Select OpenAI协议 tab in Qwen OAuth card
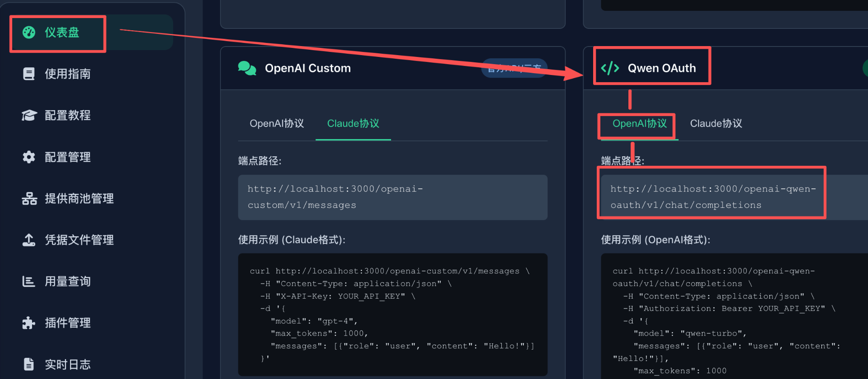 click(x=639, y=124)
